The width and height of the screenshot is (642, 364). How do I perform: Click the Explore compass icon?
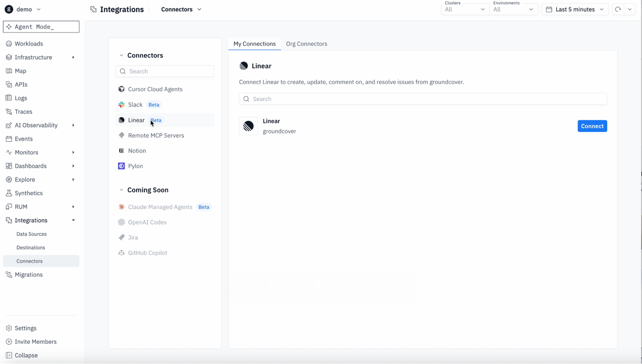9,180
